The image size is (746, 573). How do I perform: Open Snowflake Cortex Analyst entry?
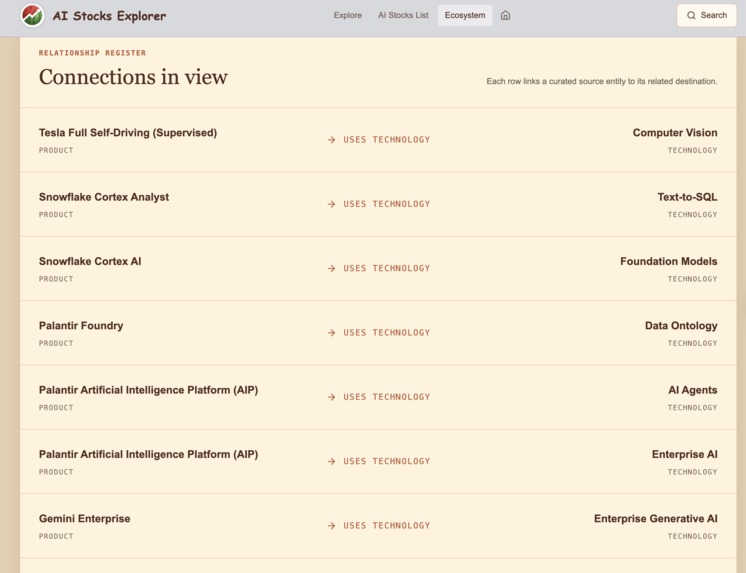pos(104,197)
